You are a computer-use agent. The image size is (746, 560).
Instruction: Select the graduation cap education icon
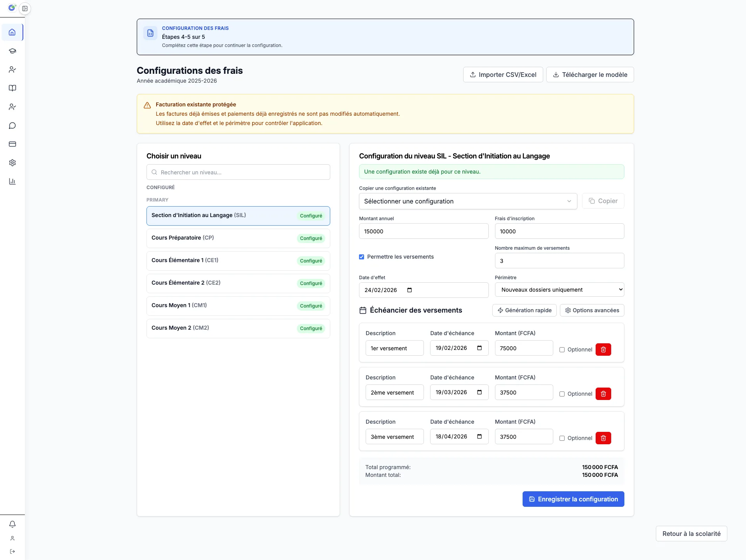click(12, 51)
